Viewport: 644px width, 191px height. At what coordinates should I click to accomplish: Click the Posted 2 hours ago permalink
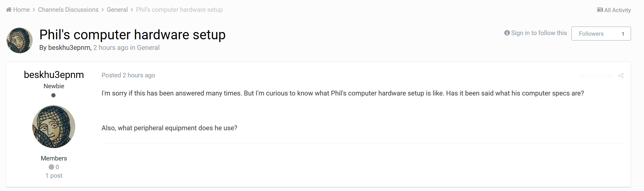(x=128, y=75)
